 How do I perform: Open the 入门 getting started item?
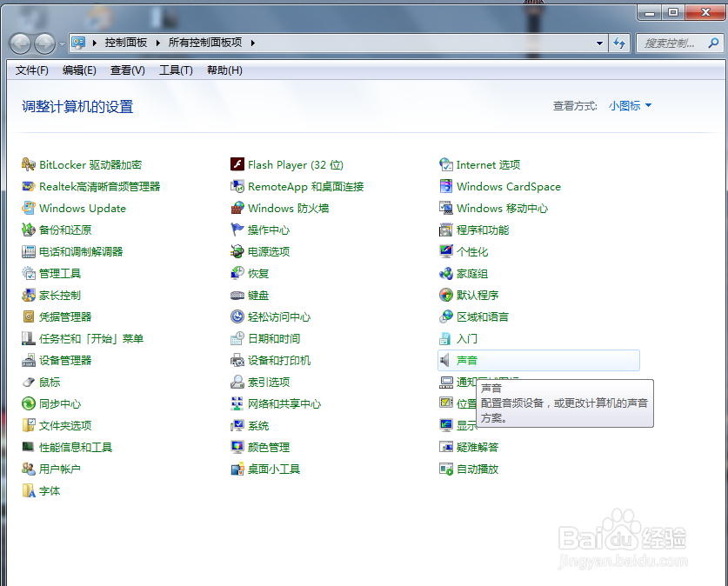coord(467,339)
